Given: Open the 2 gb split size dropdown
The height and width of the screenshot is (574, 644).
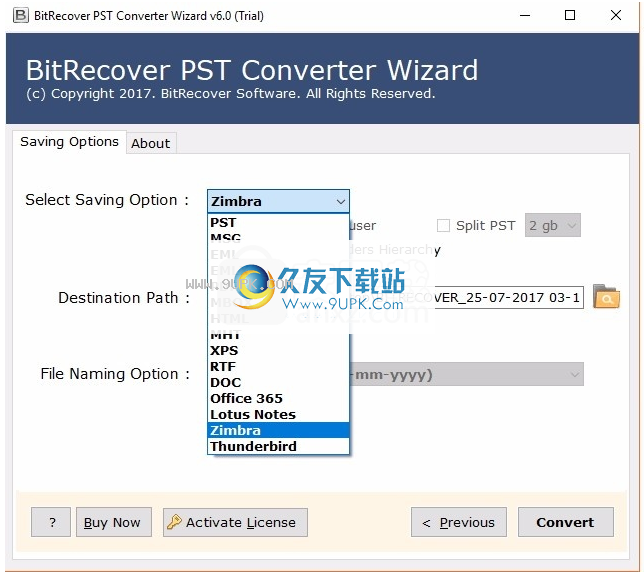Looking at the screenshot, I should (x=552, y=225).
